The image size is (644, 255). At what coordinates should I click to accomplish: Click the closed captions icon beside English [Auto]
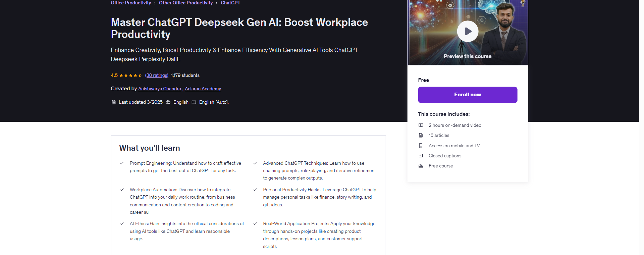[194, 102]
